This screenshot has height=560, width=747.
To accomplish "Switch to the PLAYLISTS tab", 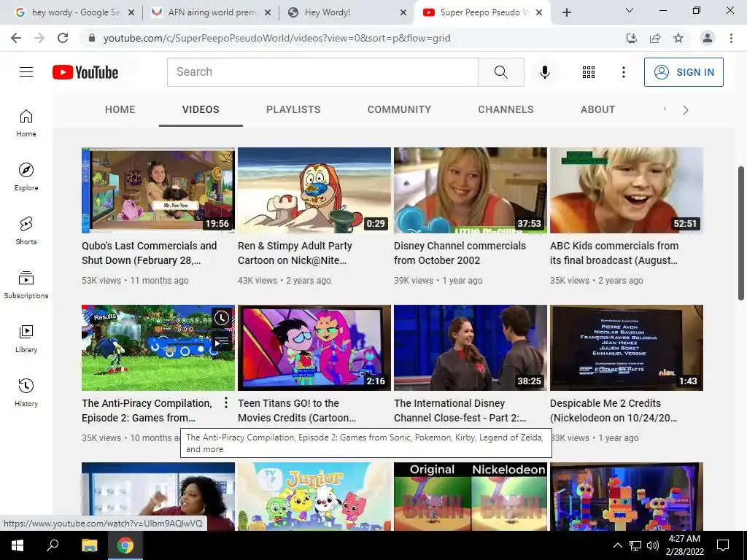I will tap(293, 109).
